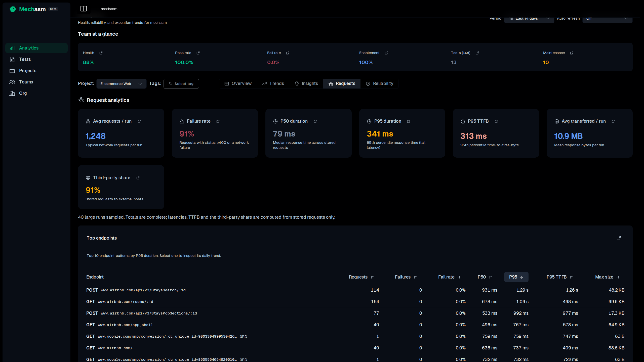Expand Top endpoints panel via popout icon
Screen dimensions: 644x362
[x=619, y=238]
